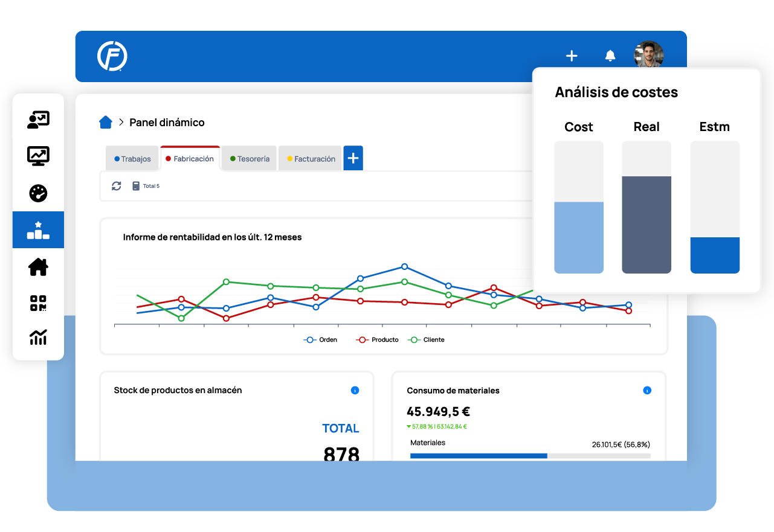
Task: Click the highlighted podium ranking icon
Action: tap(38, 230)
